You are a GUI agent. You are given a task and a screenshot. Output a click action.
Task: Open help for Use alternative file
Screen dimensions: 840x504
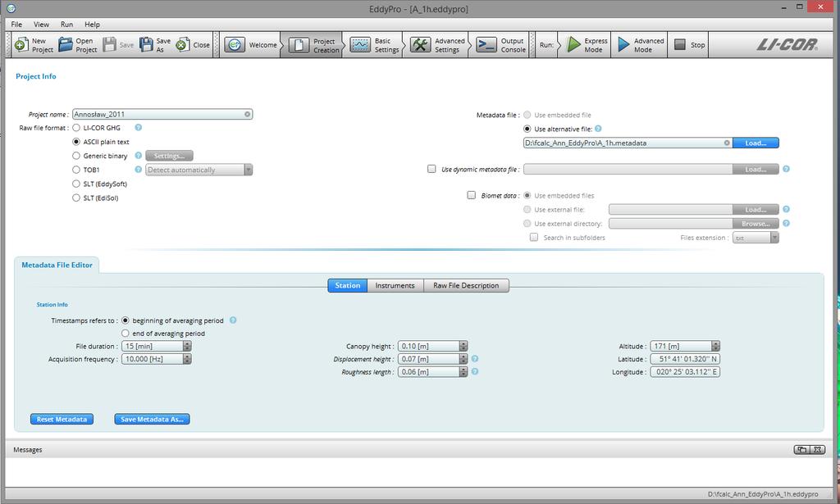598,129
